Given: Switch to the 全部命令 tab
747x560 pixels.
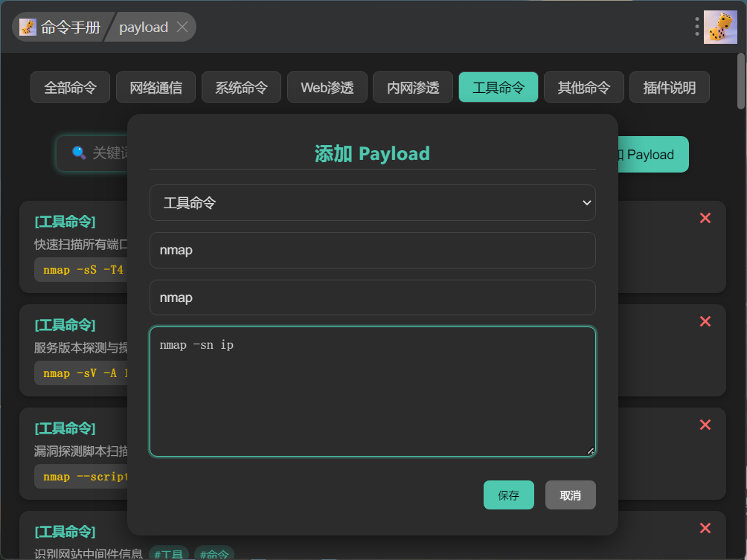Looking at the screenshot, I should pos(70,87).
